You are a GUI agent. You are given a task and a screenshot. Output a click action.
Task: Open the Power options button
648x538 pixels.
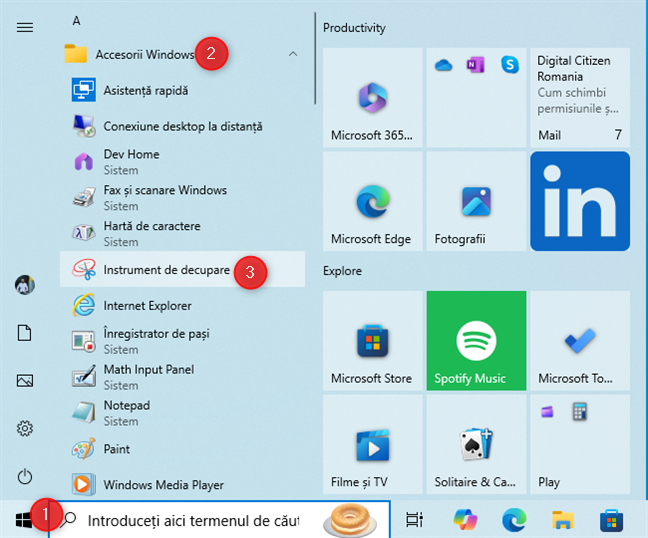(25, 477)
